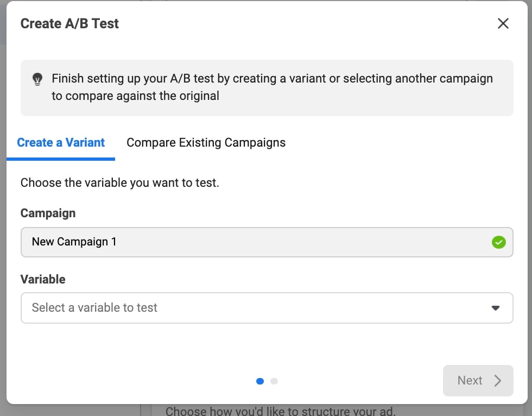Select the second gray step indicator dot
This screenshot has width=532, height=416.
pos(274,381)
